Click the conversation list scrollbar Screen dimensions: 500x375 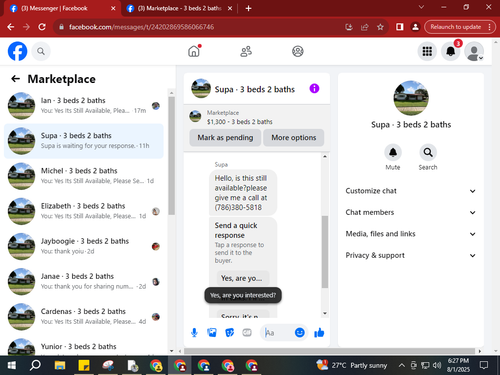click(x=171, y=156)
